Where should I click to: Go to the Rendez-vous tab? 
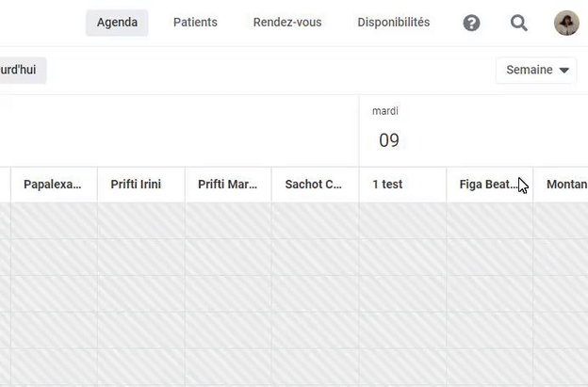(x=287, y=23)
